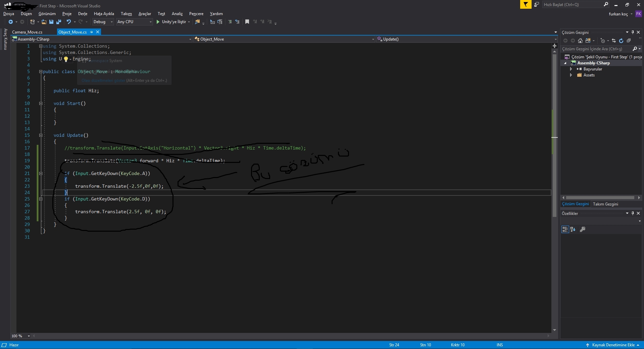644x349 pixels.
Task: Collapse the Assembly-CSharp project node
Action: 565,63
